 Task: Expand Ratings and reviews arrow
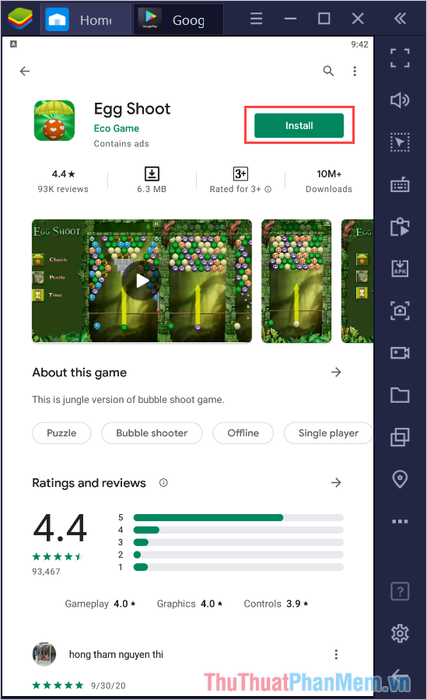tap(336, 483)
